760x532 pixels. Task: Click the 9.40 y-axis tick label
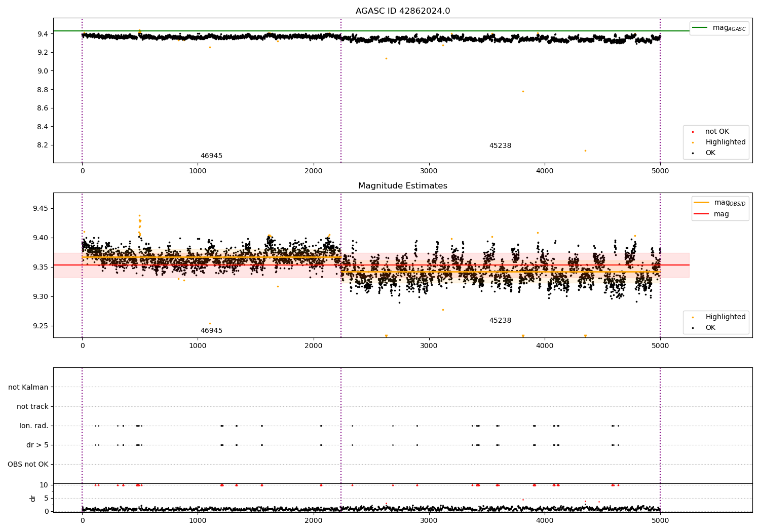[41, 238]
